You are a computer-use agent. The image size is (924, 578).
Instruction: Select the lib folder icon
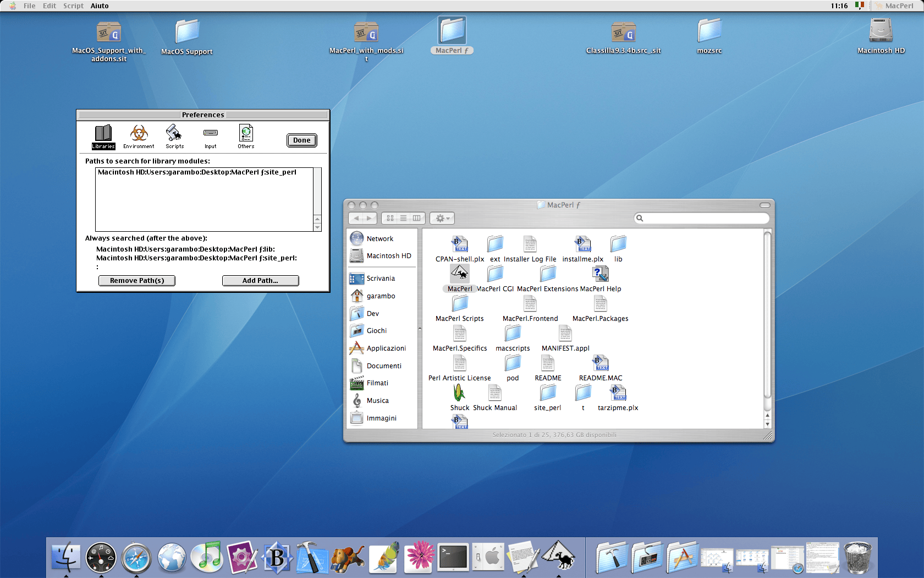pyautogui.click(x=618, y=244)
